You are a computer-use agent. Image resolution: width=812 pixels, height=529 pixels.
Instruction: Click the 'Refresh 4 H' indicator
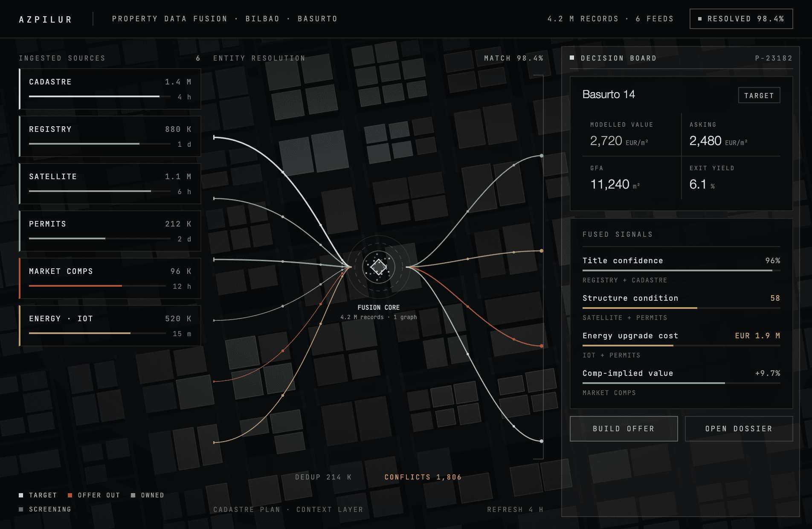[515, 509]
